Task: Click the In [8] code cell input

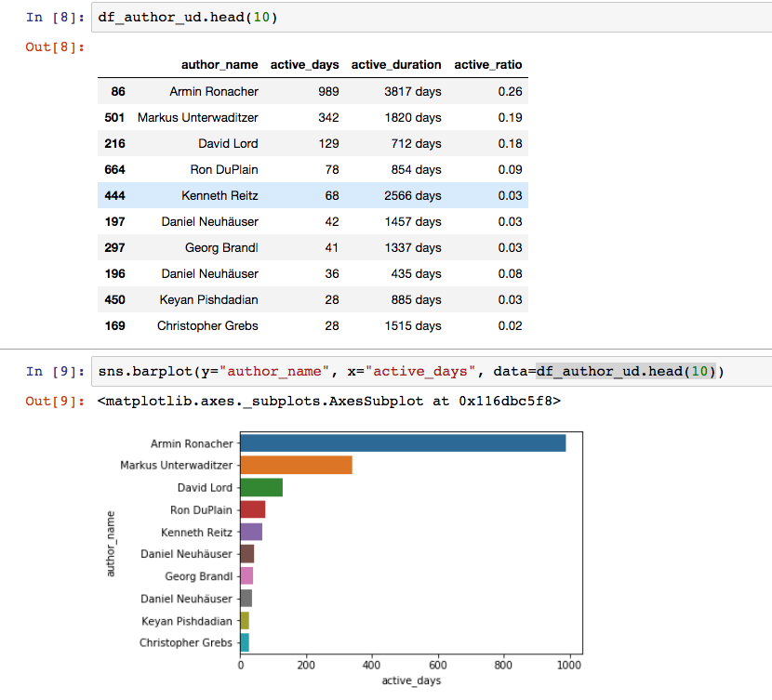Action: click(x=432, y=18)
